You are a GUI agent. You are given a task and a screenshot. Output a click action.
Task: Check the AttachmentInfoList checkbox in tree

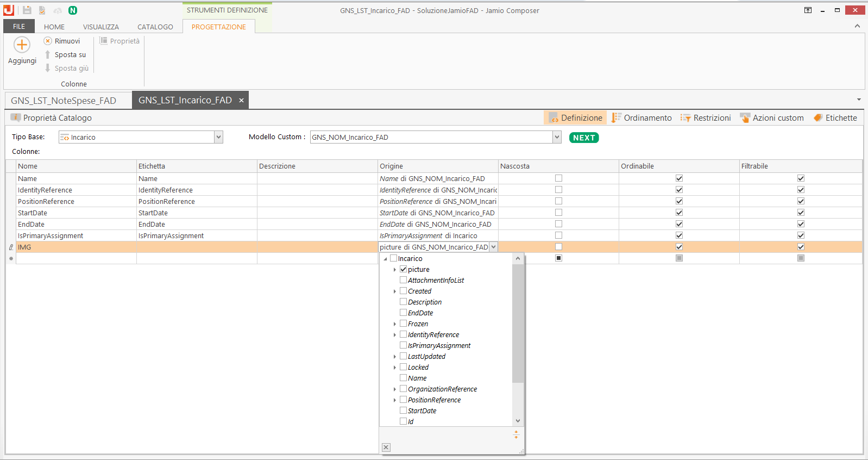click(403, 280)
